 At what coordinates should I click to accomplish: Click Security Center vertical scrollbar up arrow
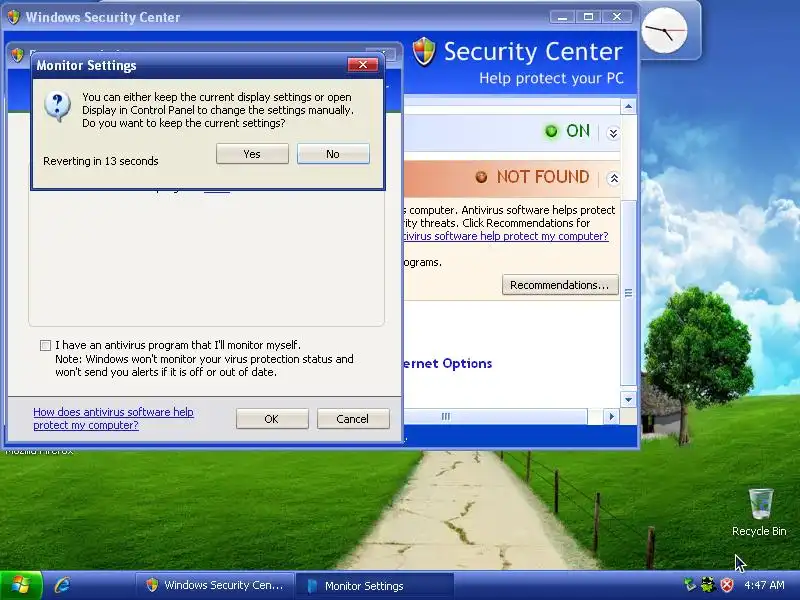(x=629, y=107)
